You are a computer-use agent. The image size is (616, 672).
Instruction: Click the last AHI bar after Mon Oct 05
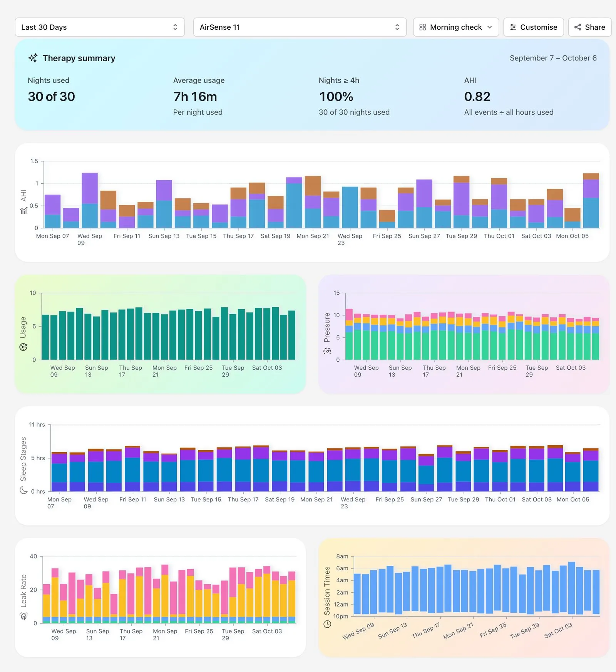(x=591, y=201)
